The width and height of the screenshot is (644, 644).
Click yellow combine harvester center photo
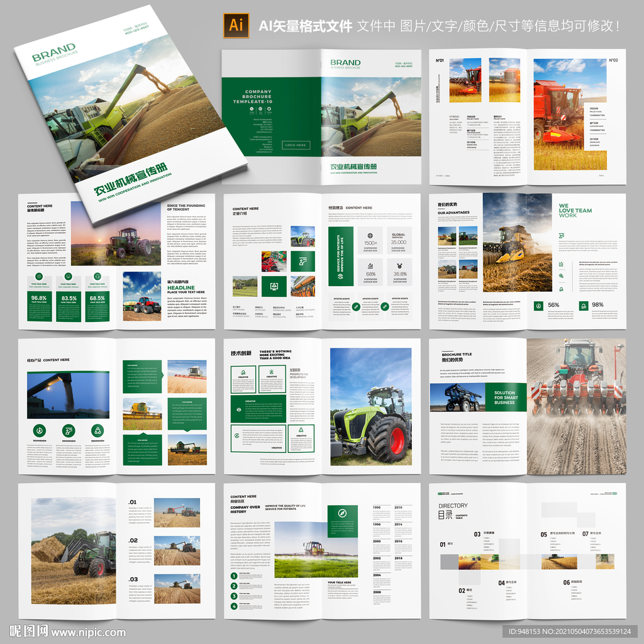tap(517, 242)
